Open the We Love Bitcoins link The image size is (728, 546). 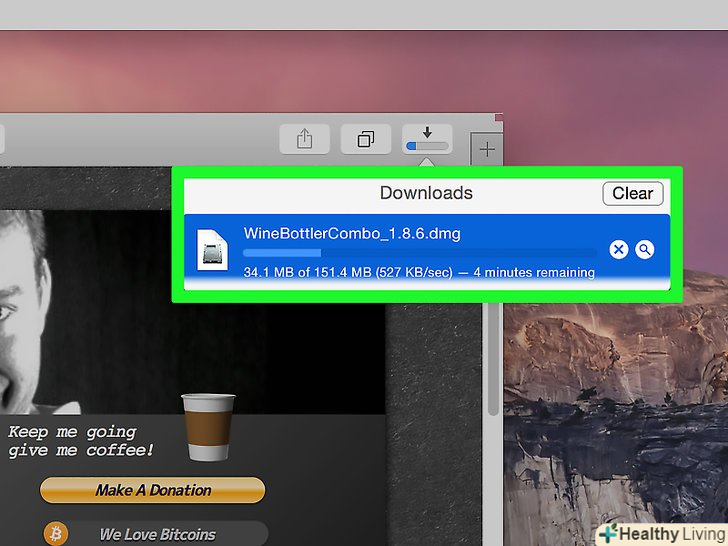[158, 534]
